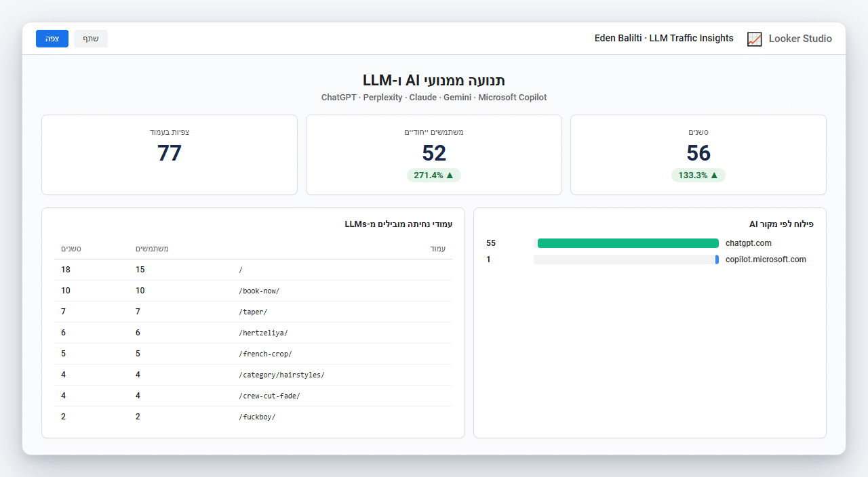Click the Eden Balilti LLM Traffic Insights title

[664, 39]
